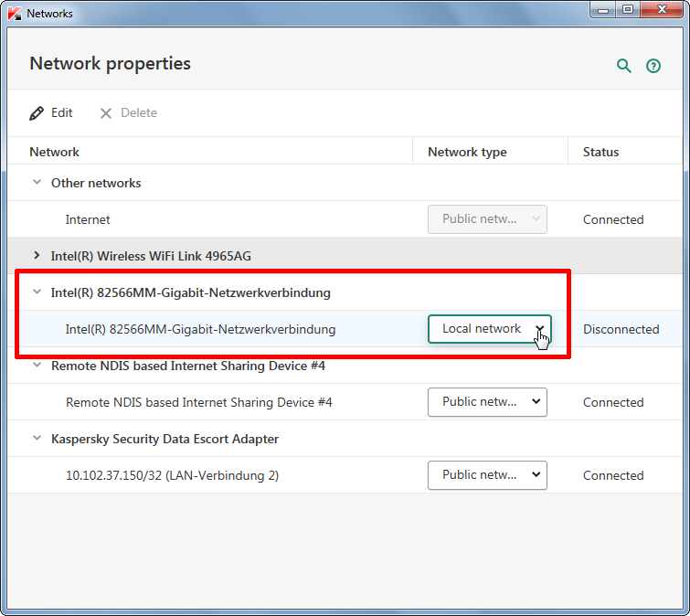Click Connected status of Internet row
690x616 pixels.
click(613, 219)
